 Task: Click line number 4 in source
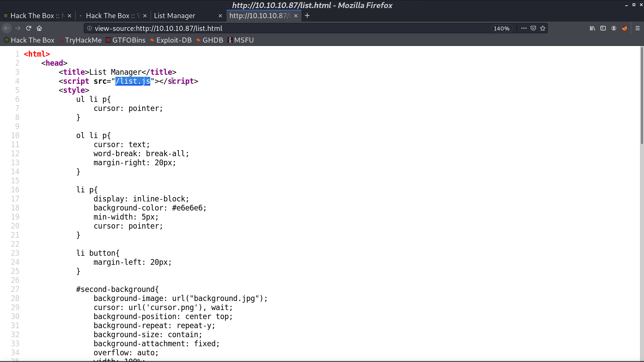(x=17, y=81)
